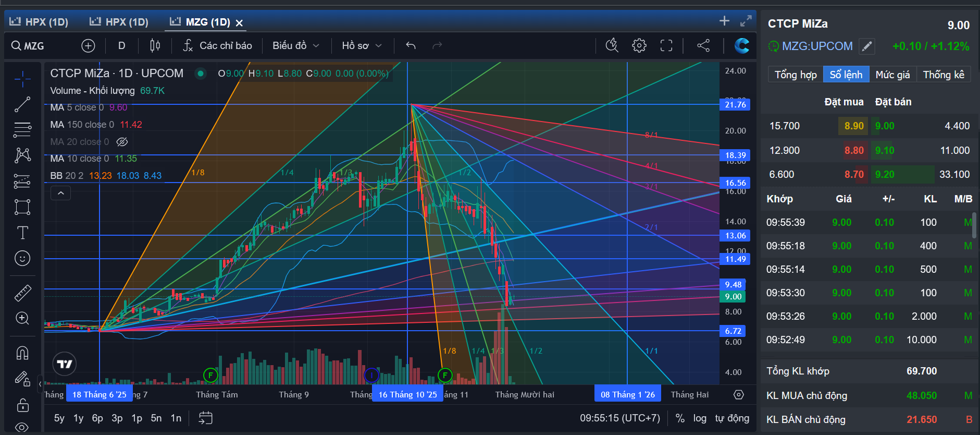This screenshot has height=435, width=980.
Task: Open the forecasting and measurement tools
Action: coord(22,181)
